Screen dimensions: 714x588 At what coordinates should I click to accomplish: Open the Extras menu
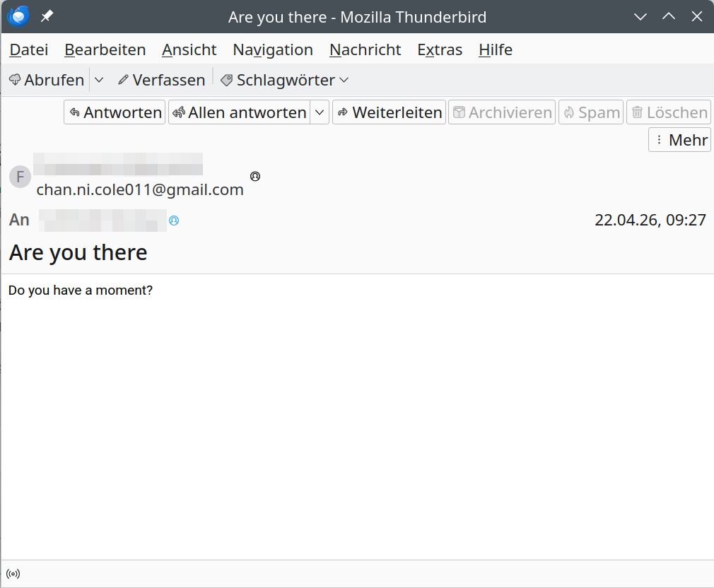(x=440, y=49)
